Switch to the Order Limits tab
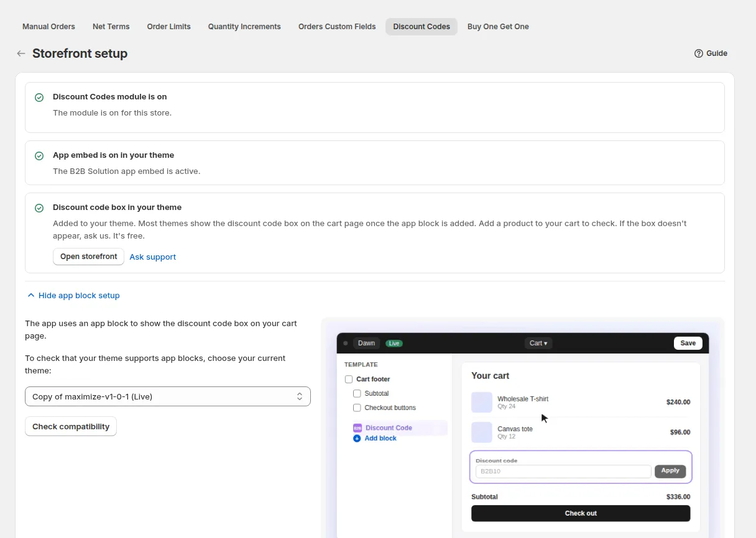The image size is (756, 538). pos(169,27)
